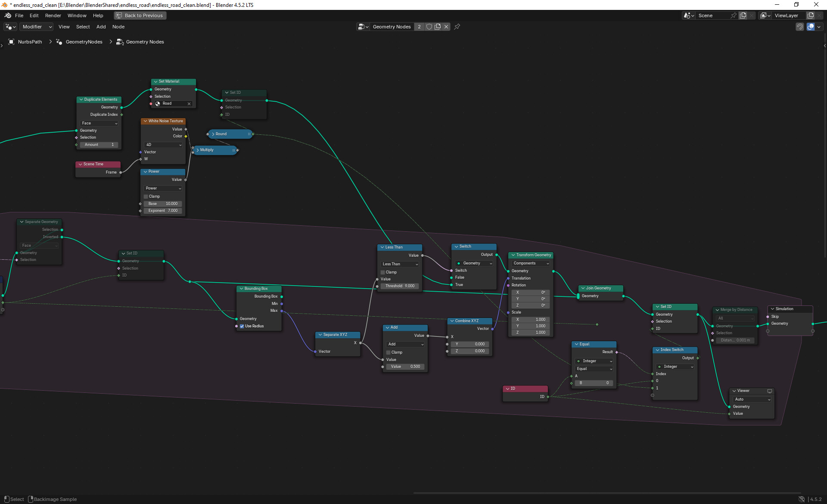Toggle Clamp checkbox in Power node
This screenshot has width=827, height=504.
point(146,196)
